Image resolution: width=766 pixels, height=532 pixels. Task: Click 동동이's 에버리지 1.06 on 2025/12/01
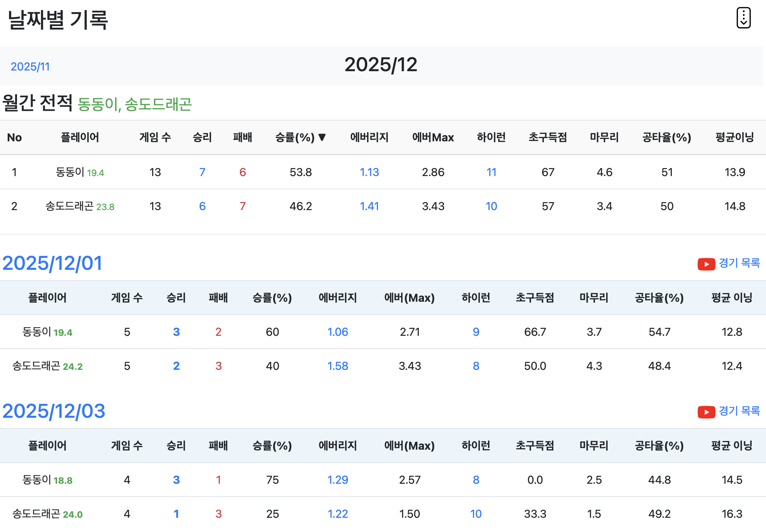point(337,332)
